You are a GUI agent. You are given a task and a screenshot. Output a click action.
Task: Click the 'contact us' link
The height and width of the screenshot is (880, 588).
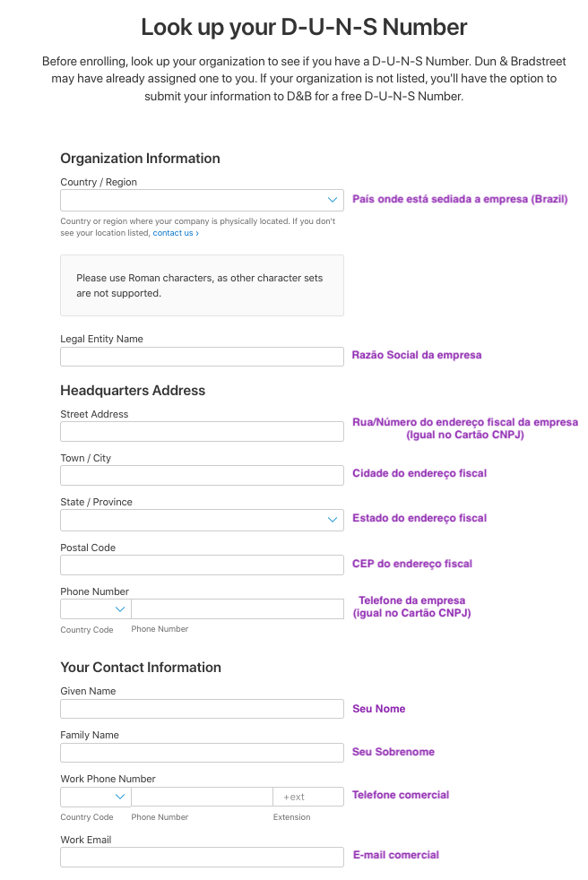point(174,233)
